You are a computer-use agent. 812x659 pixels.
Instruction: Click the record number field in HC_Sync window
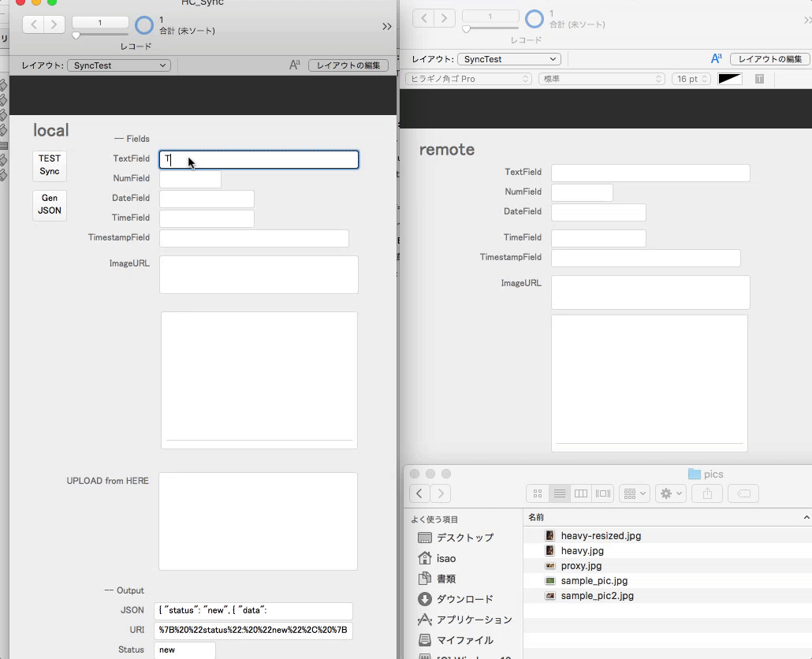click(x=100, y=22)
